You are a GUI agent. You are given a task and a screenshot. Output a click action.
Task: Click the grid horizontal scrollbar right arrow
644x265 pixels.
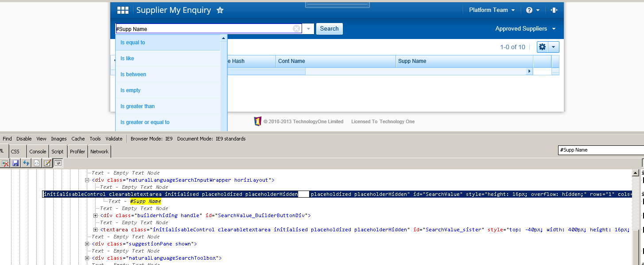529,71
